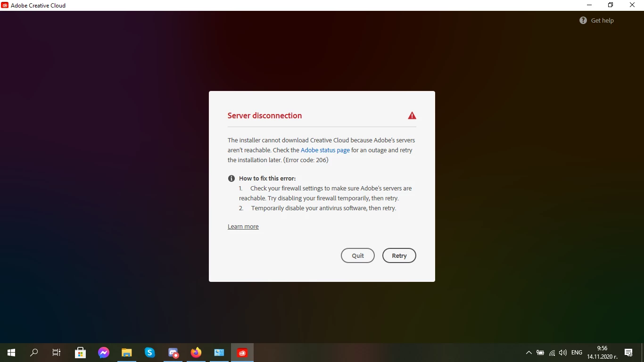Close the Adobe Creative Cloud window
This screenshot has height=362, width=644.
pyautogui.click(x=633, y=5)
